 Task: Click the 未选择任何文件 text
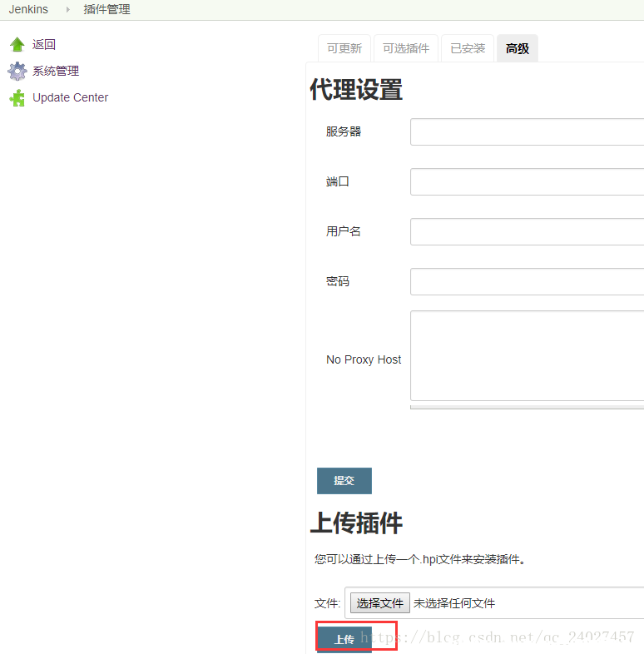pyautogui.click(x=454, y=603)
